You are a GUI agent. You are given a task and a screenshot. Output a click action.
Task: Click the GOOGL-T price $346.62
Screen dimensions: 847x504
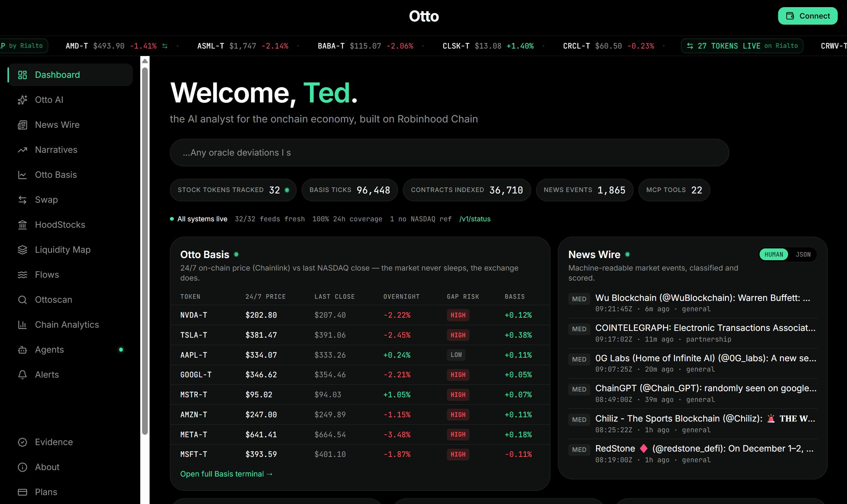pos(261,375)
